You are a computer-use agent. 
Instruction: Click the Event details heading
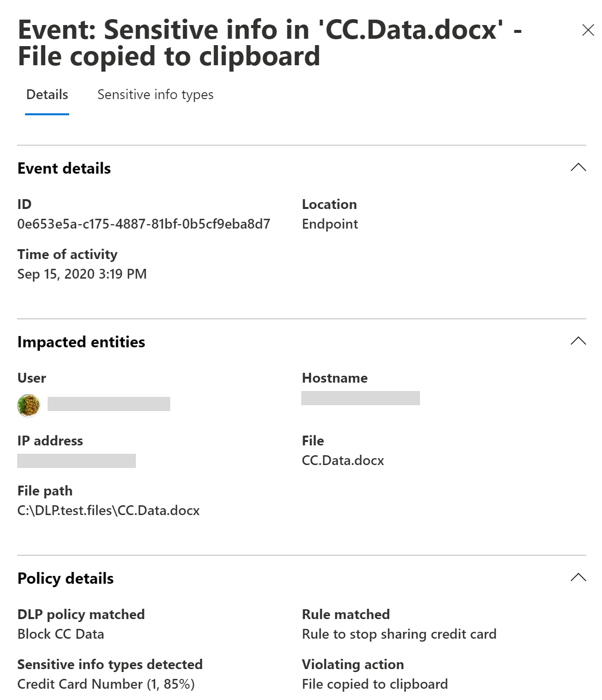point(64,168)
